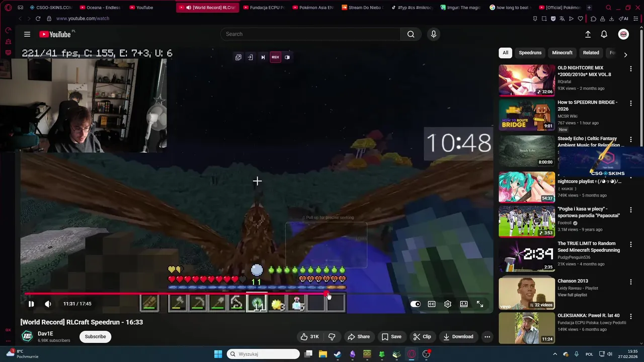Open Steam from the taskbar
This screenshot has height=362, width=644.
tap(338, 354)
